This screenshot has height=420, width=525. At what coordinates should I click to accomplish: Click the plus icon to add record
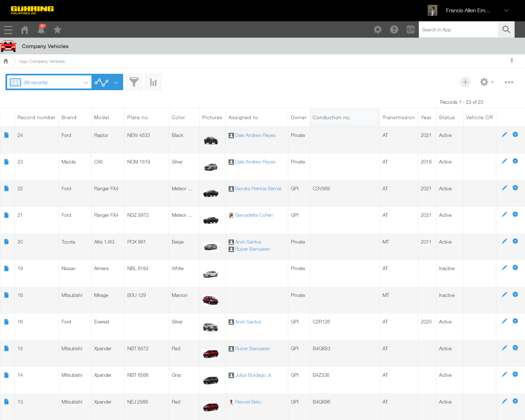[465, 82]
